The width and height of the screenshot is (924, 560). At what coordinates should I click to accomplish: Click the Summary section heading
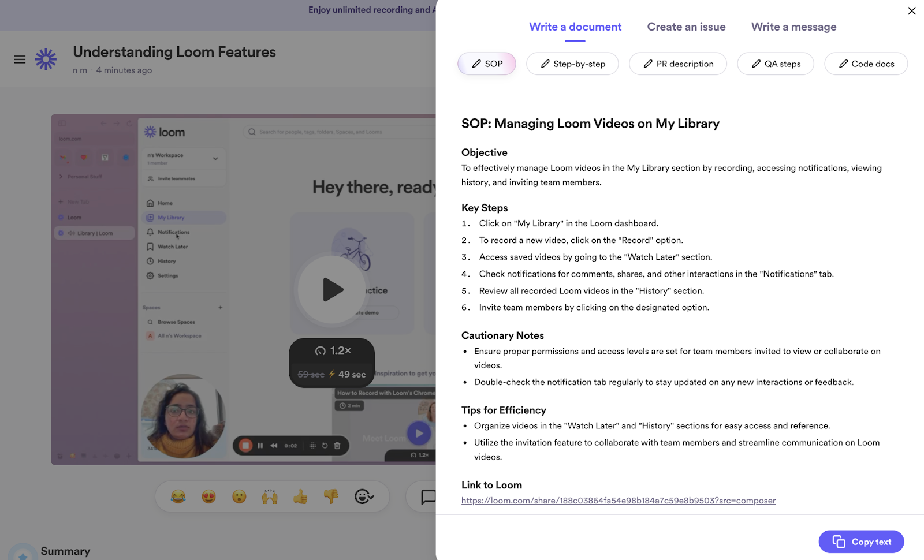click(65, 551)
